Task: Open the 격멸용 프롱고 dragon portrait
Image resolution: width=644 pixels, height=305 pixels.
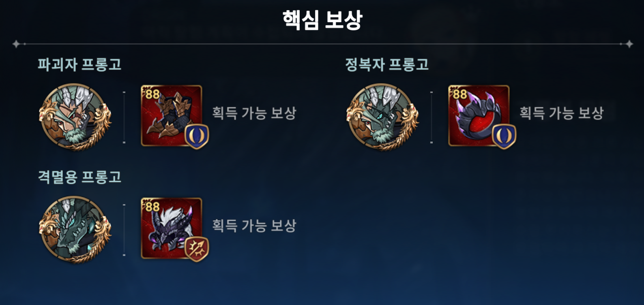Action: point(75,230)
